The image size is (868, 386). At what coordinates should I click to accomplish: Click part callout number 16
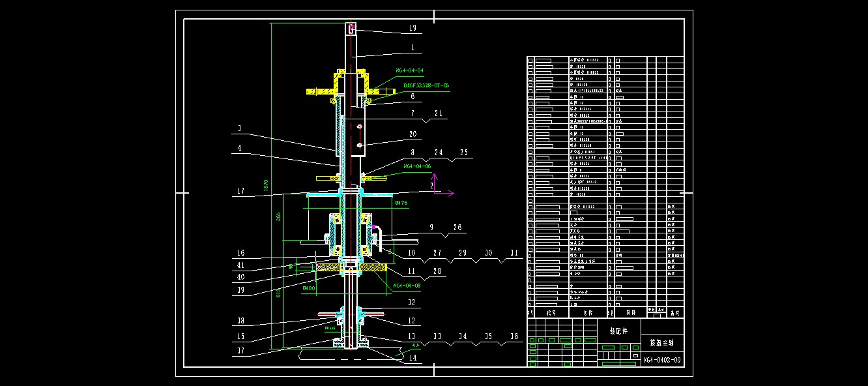pos(240,253)
